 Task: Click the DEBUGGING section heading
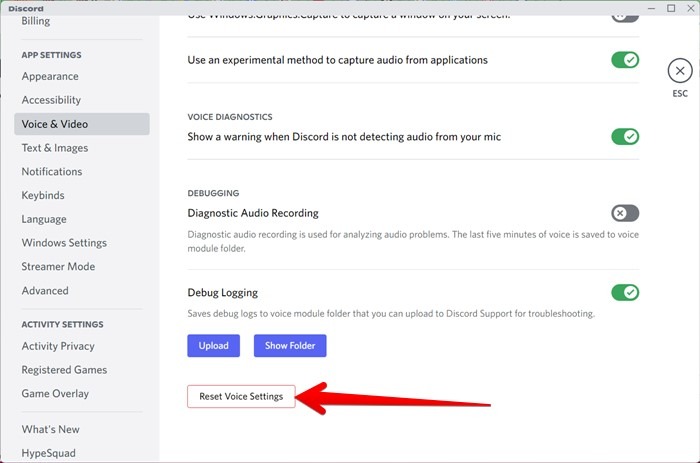(x=213, y=193)
